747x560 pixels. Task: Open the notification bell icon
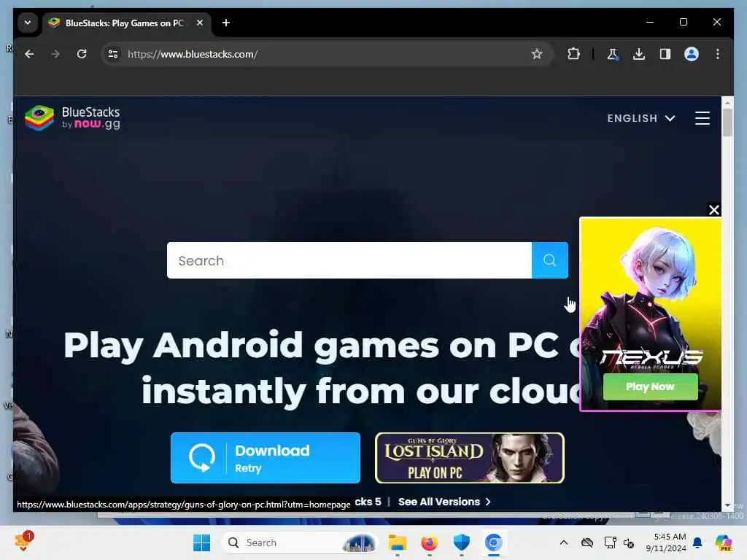697,542
